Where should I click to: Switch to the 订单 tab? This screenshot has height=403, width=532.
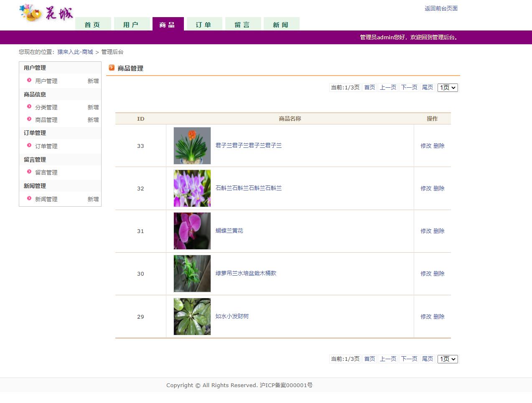pyautogui.click(x=204, y=25)
